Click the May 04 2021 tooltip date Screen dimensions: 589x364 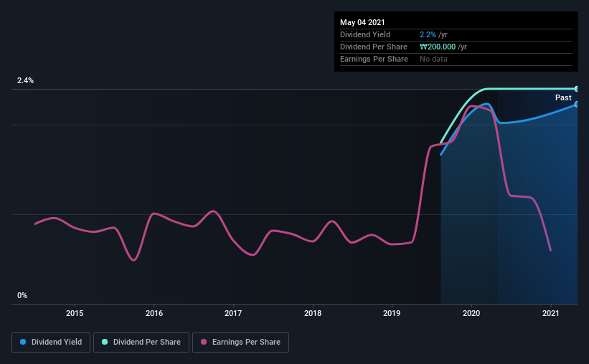pyautogui.click(x=362, y=22)
